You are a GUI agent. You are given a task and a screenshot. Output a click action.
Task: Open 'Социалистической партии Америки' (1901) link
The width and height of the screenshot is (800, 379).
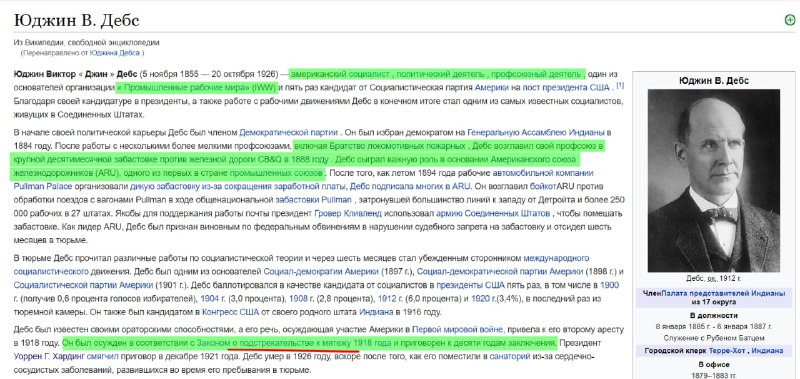(x=83, y=285)
